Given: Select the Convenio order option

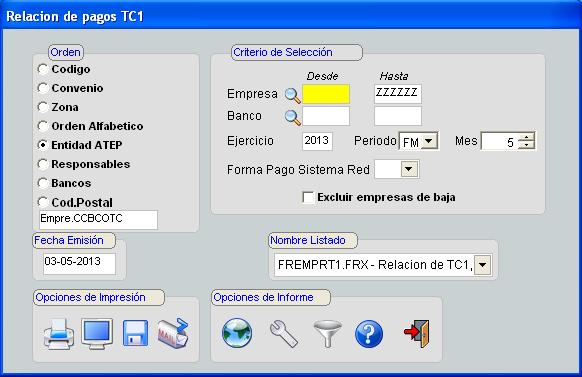Looking at the screenshot, I should tap(43, 88).
